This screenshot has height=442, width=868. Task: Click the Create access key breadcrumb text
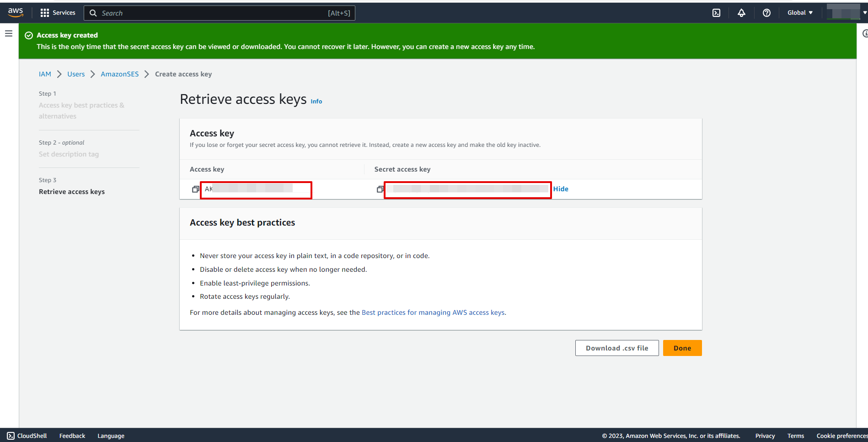183,74
